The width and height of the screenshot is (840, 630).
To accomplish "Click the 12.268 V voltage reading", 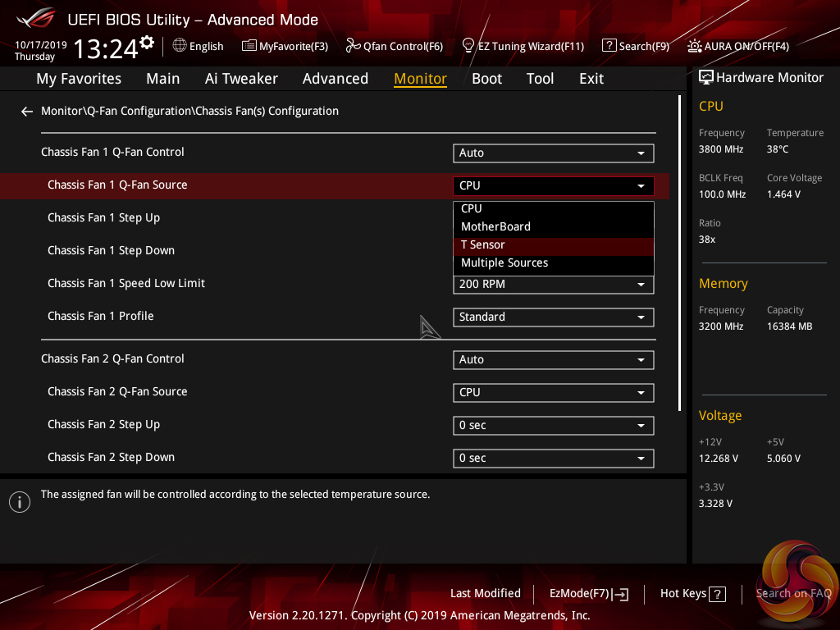I will click(x=719, y=459).
